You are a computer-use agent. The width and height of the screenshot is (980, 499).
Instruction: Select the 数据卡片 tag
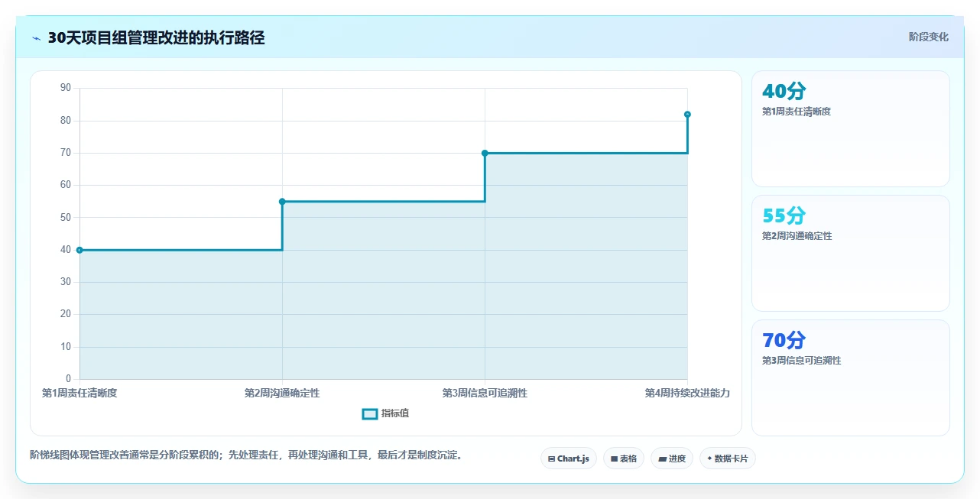tap(728, 458)
